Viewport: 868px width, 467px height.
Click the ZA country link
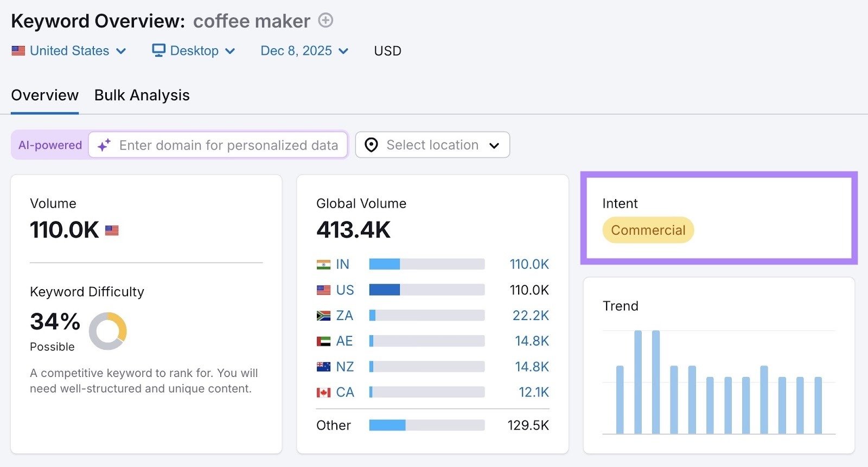pos(344,315)
